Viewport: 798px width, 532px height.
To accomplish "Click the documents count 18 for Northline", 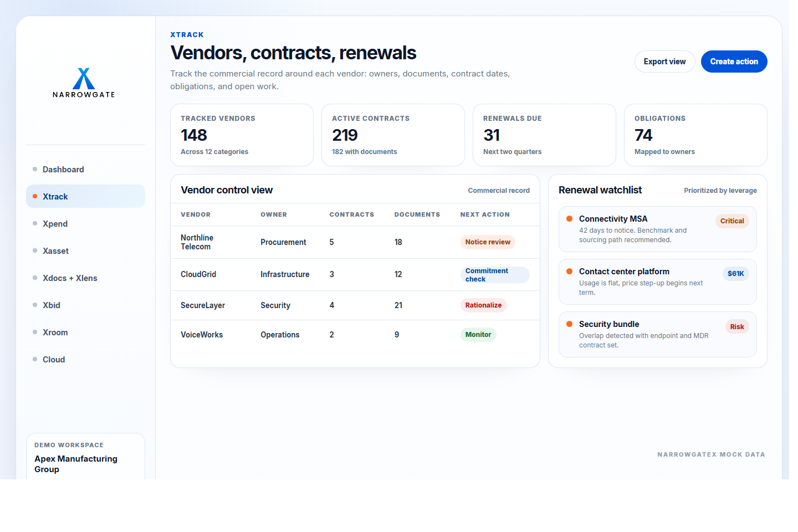I will (398, 242).
